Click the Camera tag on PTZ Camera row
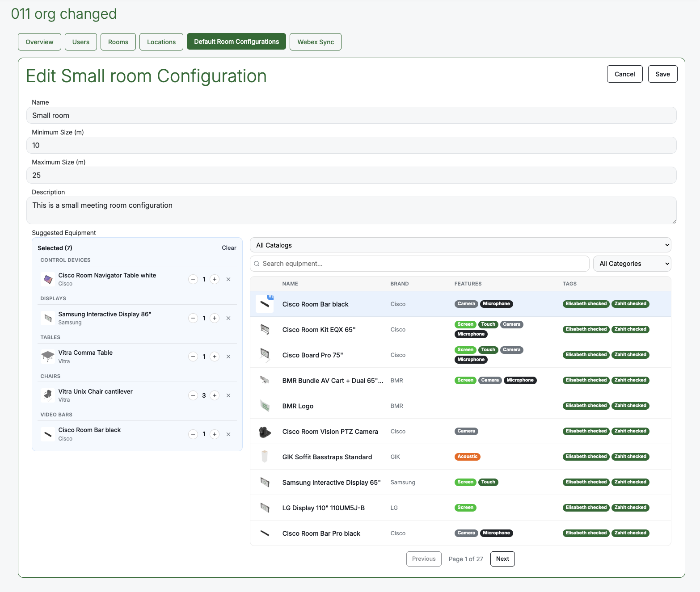Viewport: 700px width, 592px height. click(466, 431)
